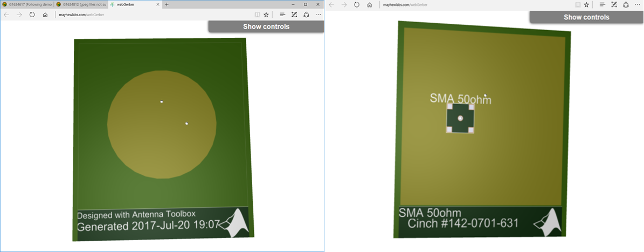Open reading view in the right window without tabs
The image size is (644, 252).
click(x=578, y=5)
